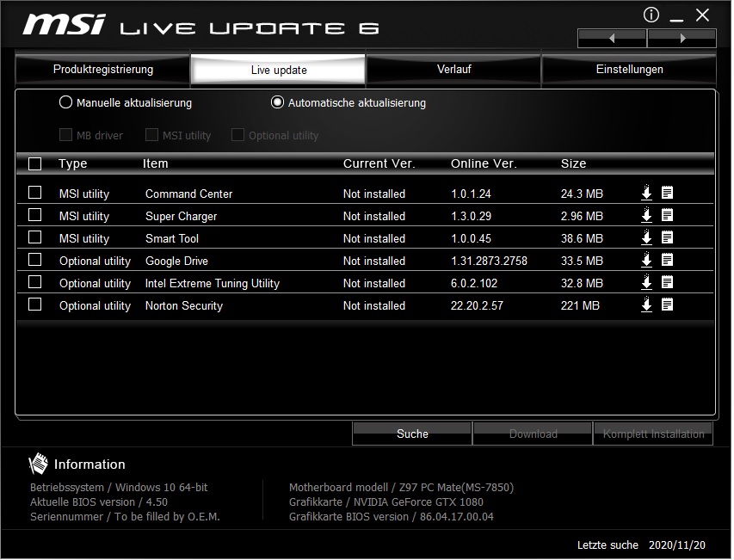
Task: Click the download icon for Command Center
Action: coord(647,194)
